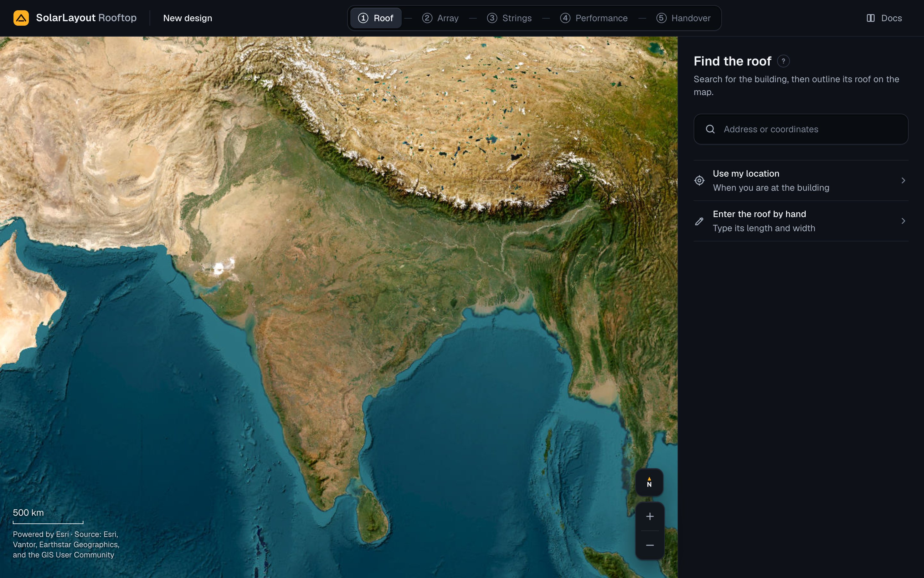Open the Docs book icon

tap(870, 18)
